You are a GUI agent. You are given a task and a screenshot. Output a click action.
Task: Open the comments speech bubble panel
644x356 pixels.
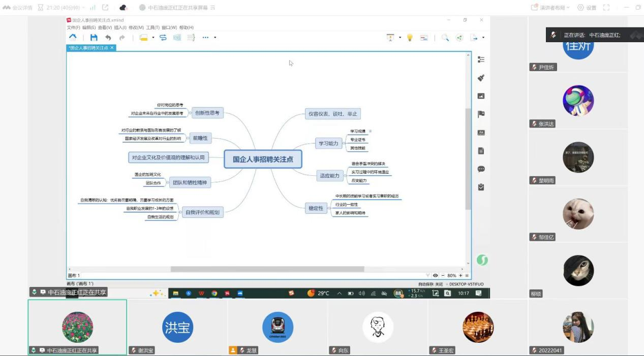click(481, 169)
